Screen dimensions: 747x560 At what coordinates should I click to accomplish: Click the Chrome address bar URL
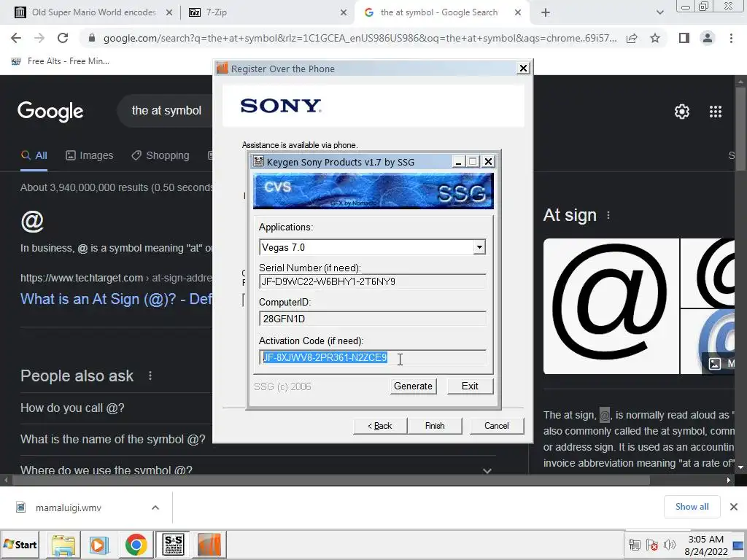360,38
